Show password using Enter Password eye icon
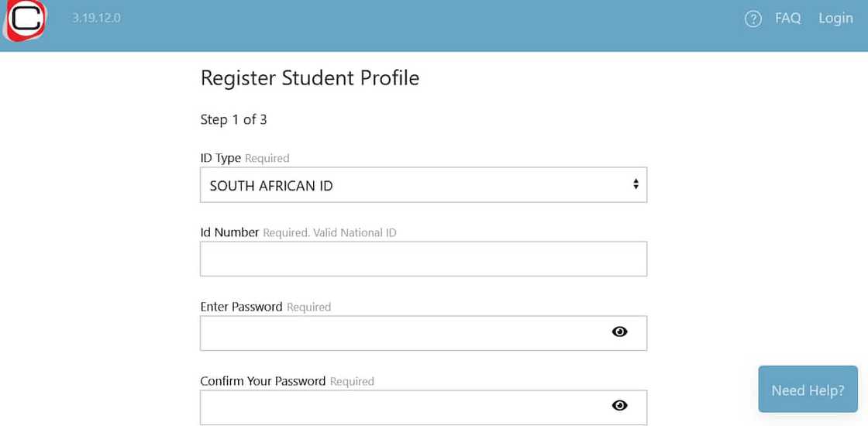Viewport: 868px width, 426px height. [x=619, y=332]
